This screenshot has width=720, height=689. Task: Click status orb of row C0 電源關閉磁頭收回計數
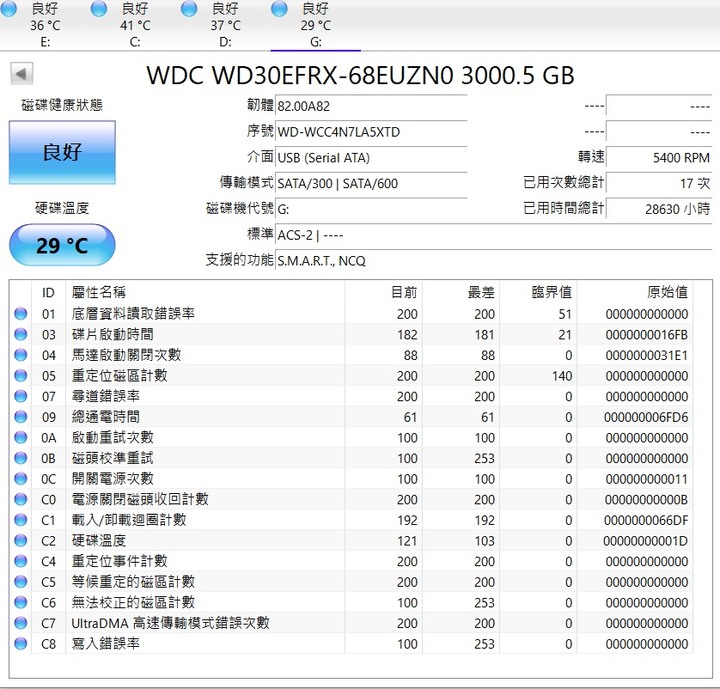[x=21, y=499]
